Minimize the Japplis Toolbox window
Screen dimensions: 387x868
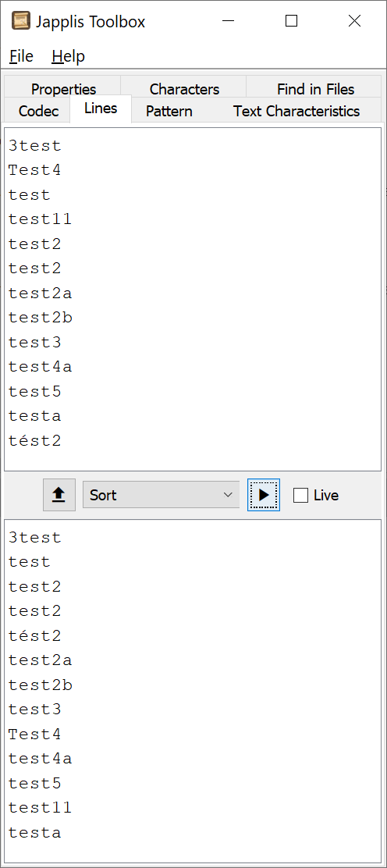pyautogui.click(x=228, y=21)
